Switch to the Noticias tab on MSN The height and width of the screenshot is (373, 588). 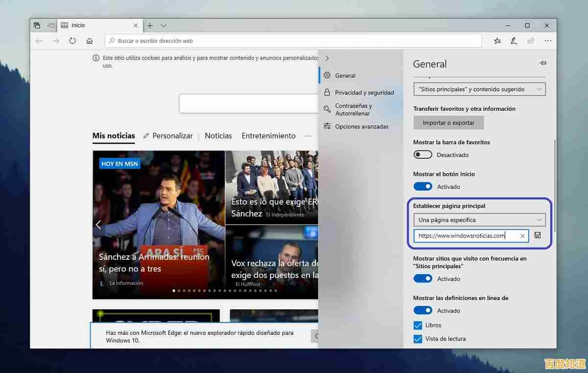[218, 136]
